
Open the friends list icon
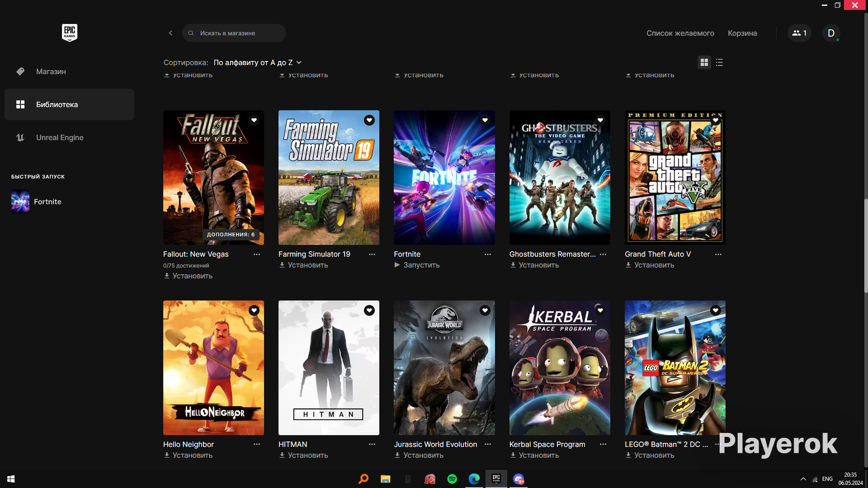click(x=799, y=33)
